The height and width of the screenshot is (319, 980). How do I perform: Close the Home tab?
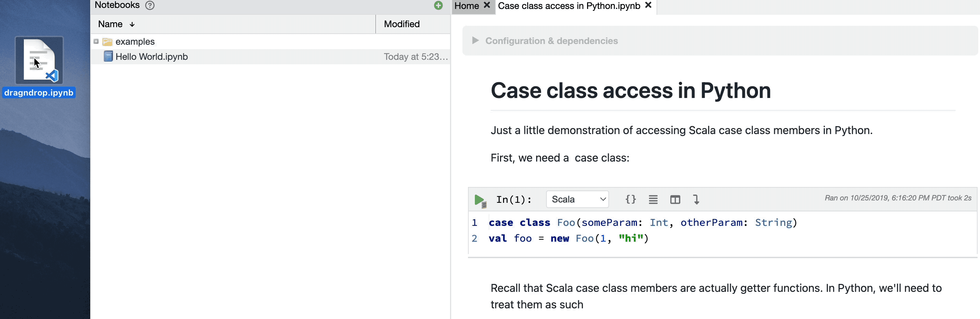[x=487, y=5]
